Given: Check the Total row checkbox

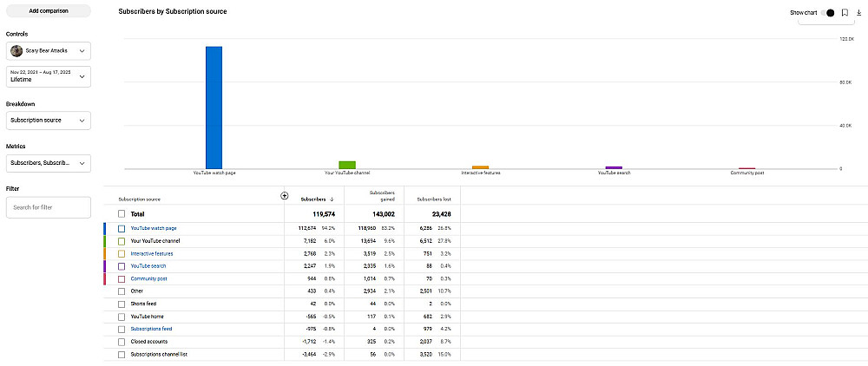Looking at the screenshot, I should [x=122, y=214].
